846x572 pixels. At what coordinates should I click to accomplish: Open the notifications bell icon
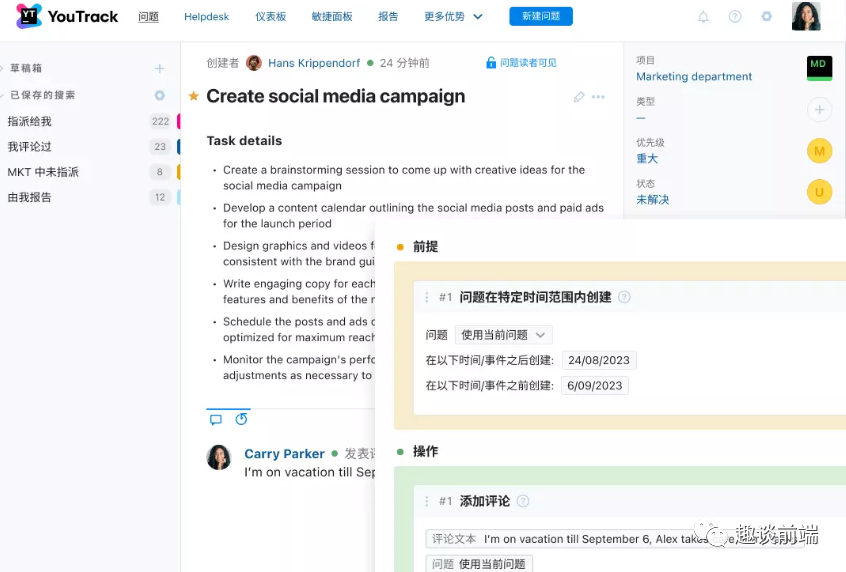tap(703, 17)
